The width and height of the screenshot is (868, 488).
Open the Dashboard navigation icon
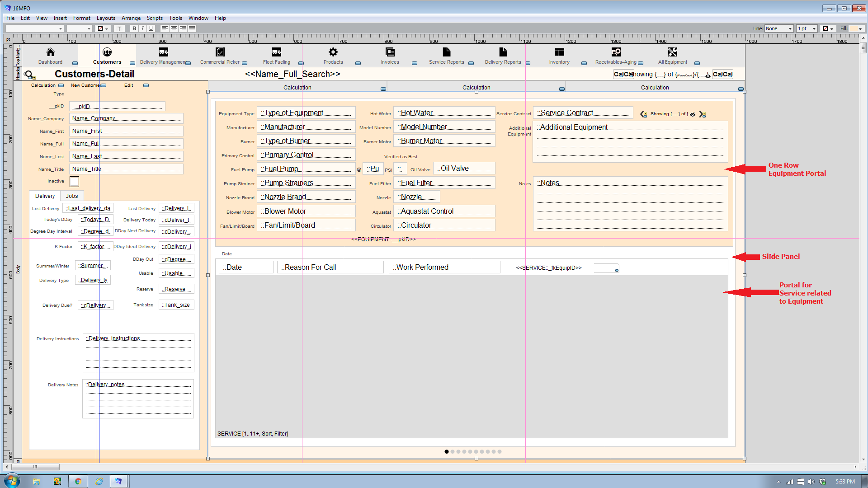coord(50,52)
